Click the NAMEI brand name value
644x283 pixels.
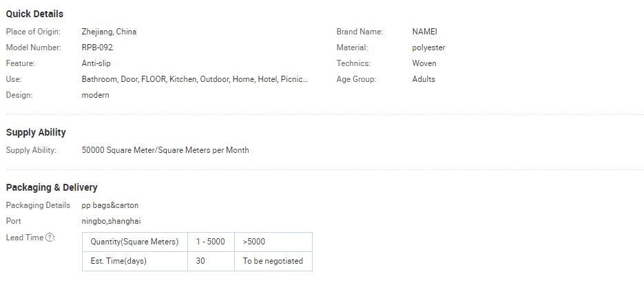point(425,32)
